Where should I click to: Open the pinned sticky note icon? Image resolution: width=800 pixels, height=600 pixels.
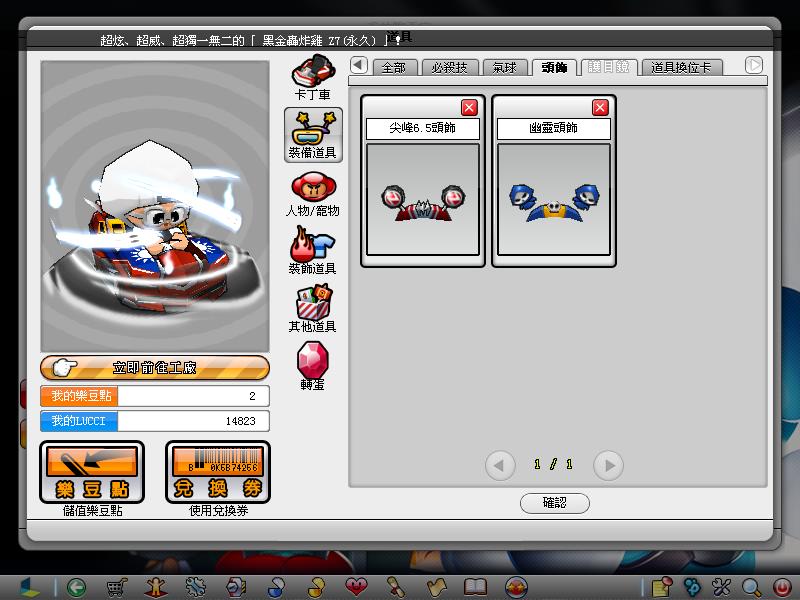coord(662,587)
